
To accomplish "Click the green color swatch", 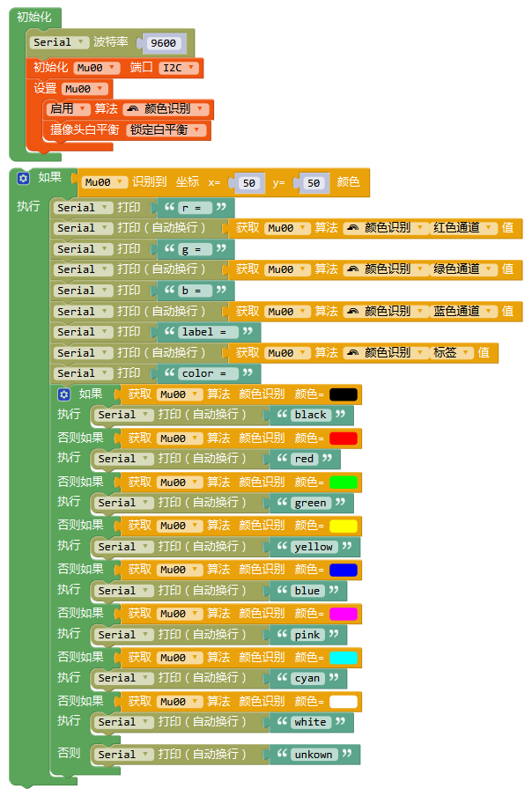I will pyautogui.click(x=344, y=483).
